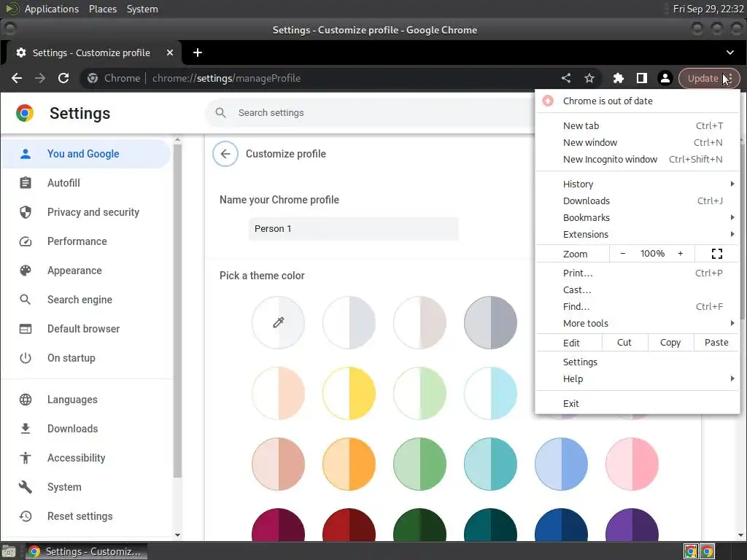Image resolution: width=747 pixels, height=560 pixels.
Task: Decrease zoom with the minus button
Action: (622, 253)
